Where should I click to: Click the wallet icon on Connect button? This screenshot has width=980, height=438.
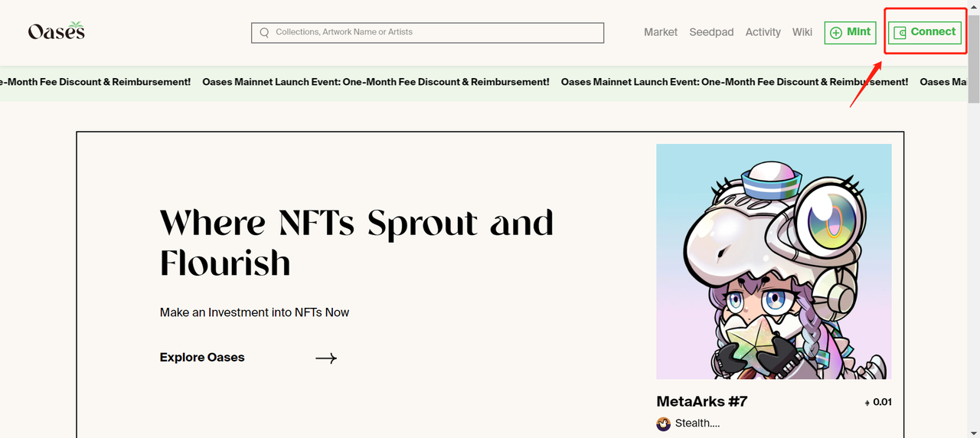pos(900,33)
